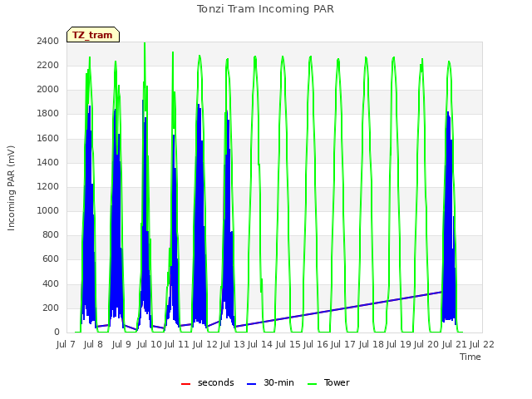
Task: Click the Jul 18 x-axis label
Action: coord(372,344)
